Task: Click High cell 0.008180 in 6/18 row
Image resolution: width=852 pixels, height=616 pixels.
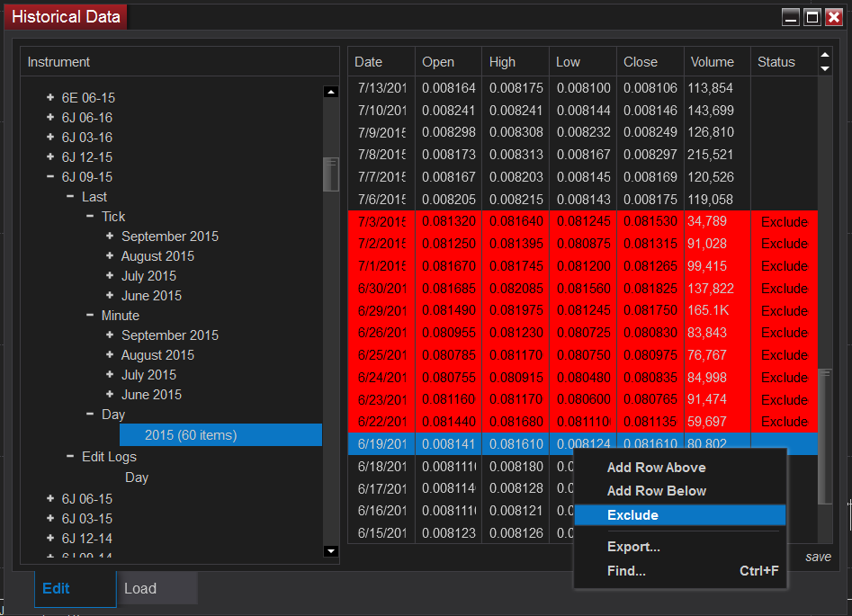Action: pos(516,466)
